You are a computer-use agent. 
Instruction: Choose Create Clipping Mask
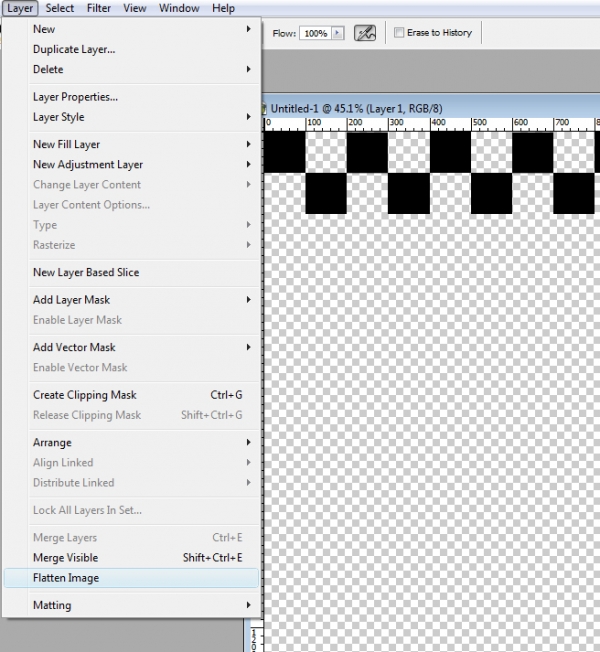click(x=131, y=395)
